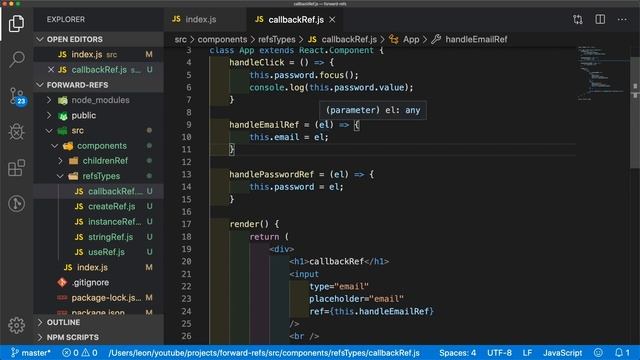Image resolution: width=640 pixels, height=360 pixels.
Task: Click the editor minimap preview
Action: pos(602,73)
